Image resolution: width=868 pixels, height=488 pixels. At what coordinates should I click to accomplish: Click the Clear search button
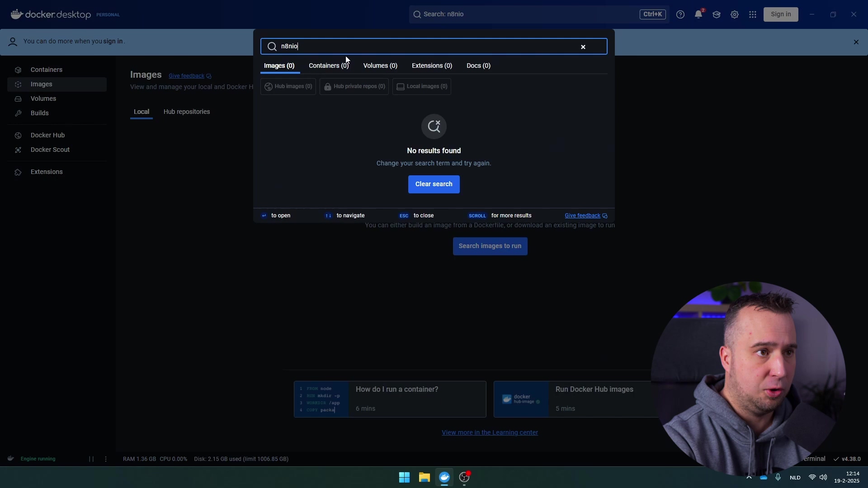tap(434, 184)
